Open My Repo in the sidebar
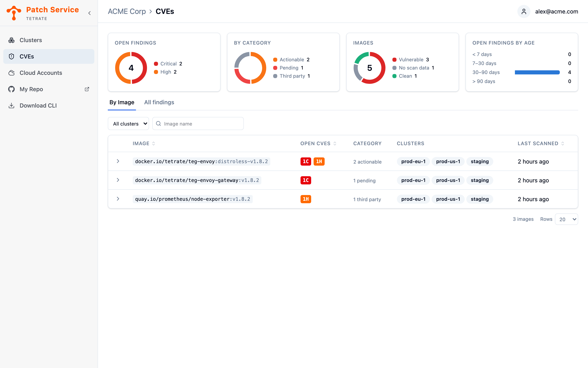Image resolution: width=588 pixels, height=368 pixels. (x=49, y=89)
